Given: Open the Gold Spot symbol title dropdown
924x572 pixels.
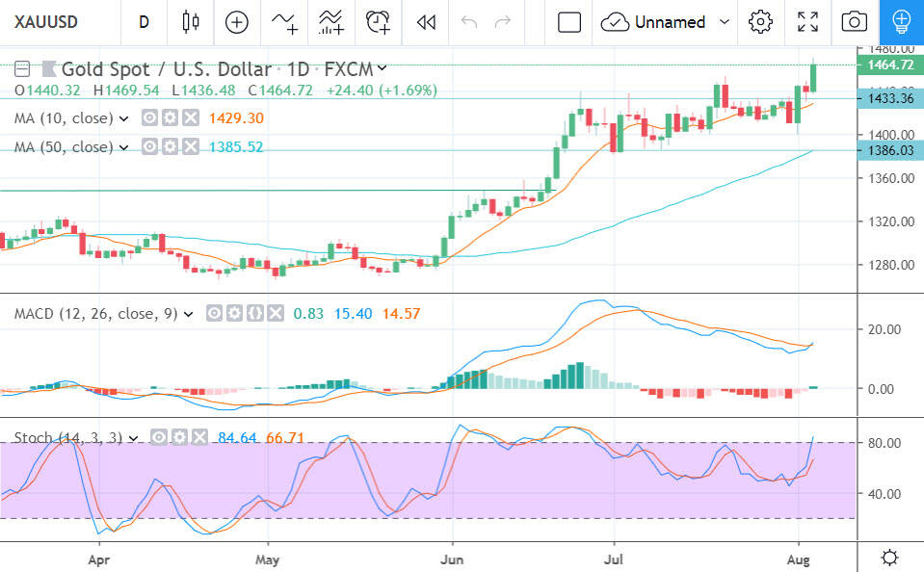Looking at the screenshot, I should click(x=382, y=68).
